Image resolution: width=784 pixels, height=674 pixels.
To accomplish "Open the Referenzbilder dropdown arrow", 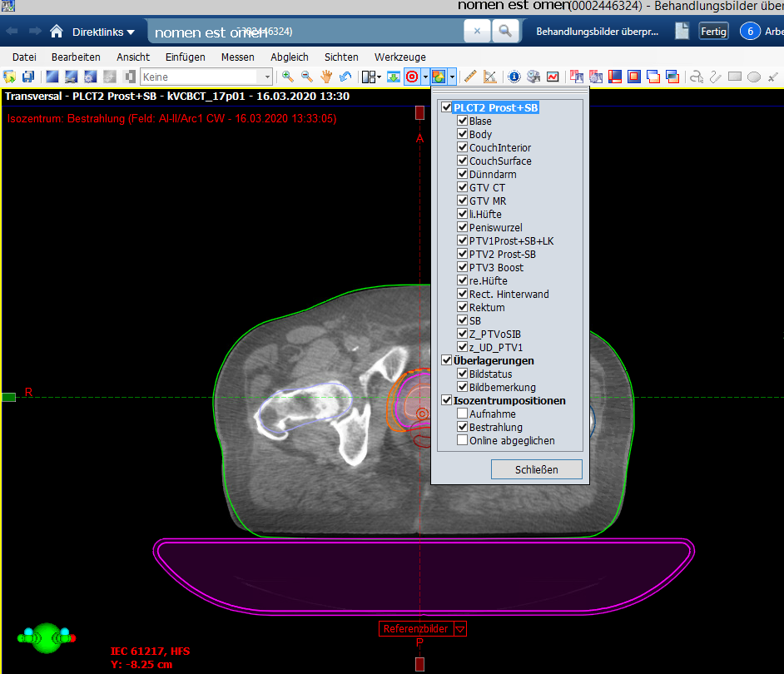I will pyautogui.click(x=459, y=629).
